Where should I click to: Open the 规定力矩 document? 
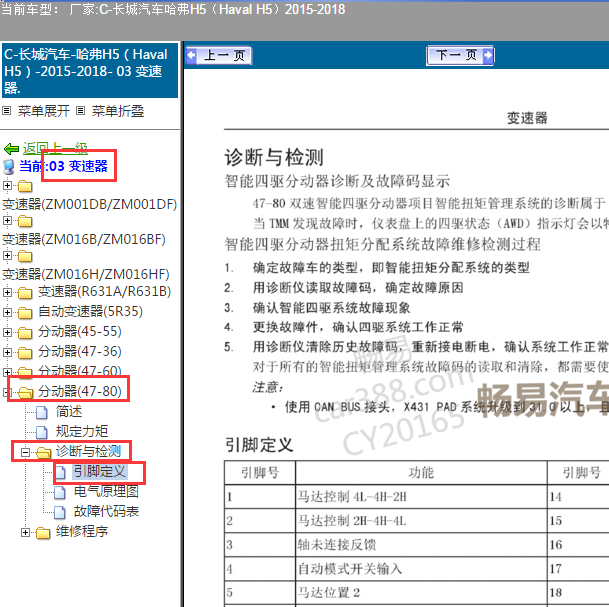[82, 431]
